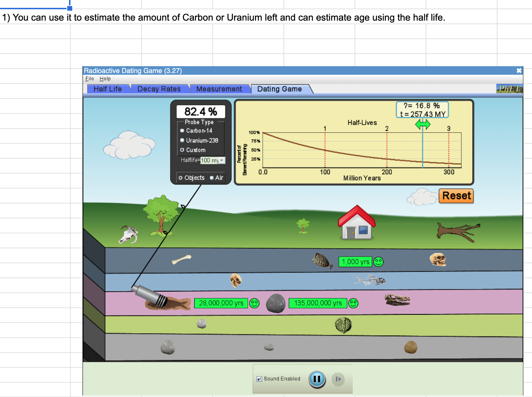Click the small distant tree on the grass

pos(303,226)
